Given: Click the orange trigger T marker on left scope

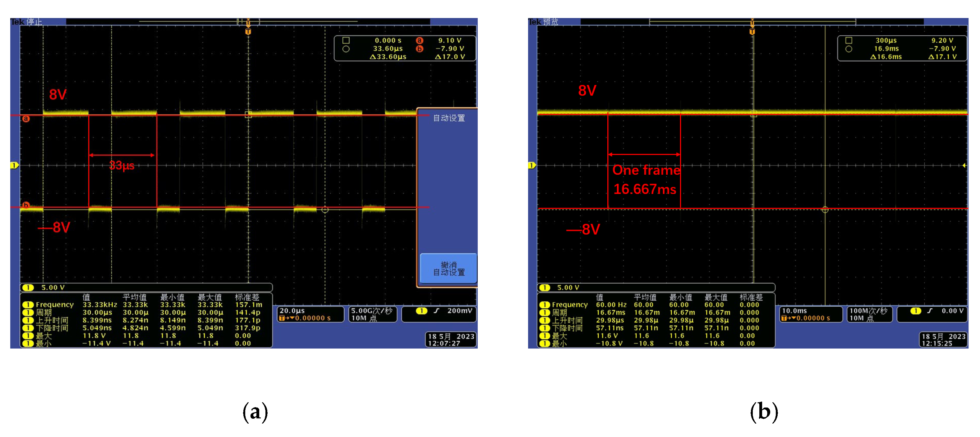Looking at the screenshot, I should 248,32.
